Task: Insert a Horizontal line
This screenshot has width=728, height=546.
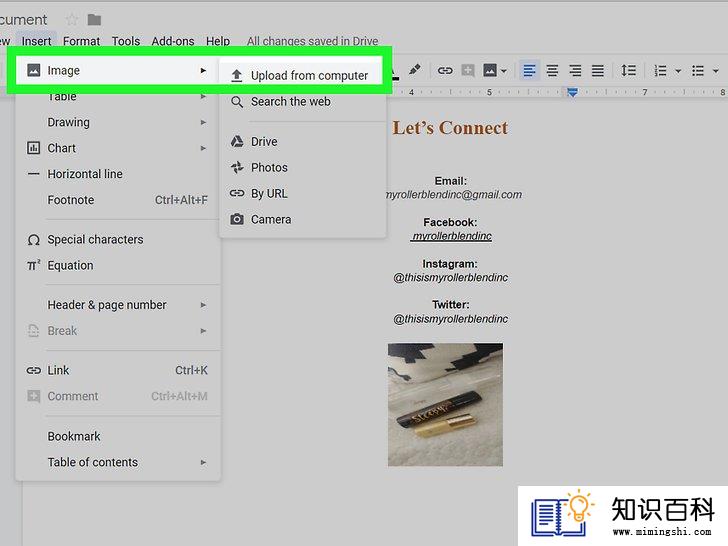Action: 118,174
